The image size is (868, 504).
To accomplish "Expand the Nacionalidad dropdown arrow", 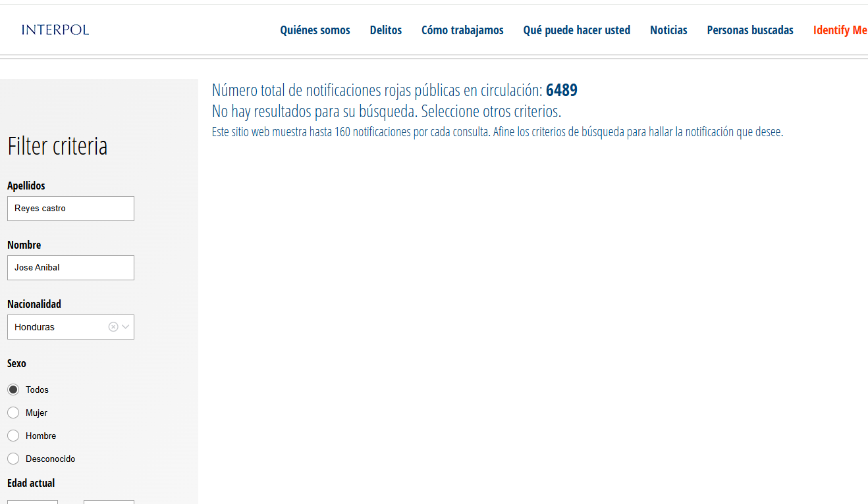I will 126,327.
